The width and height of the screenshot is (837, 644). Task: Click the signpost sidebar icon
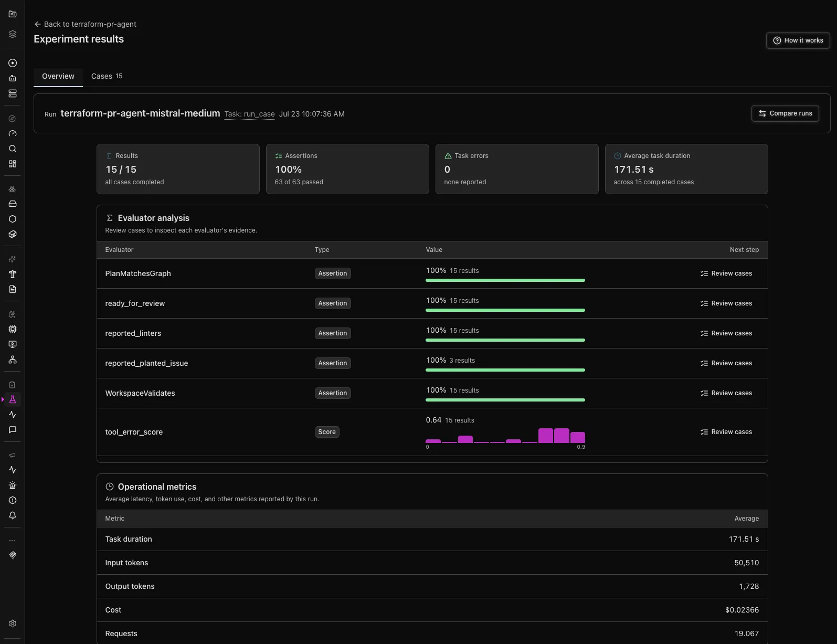point(13,274)
